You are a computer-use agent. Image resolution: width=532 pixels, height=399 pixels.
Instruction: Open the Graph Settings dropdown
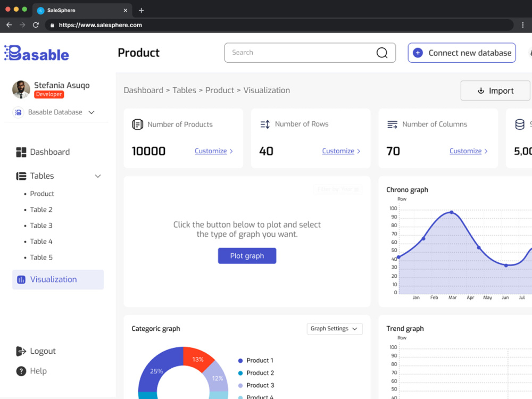tap(335, 329)
